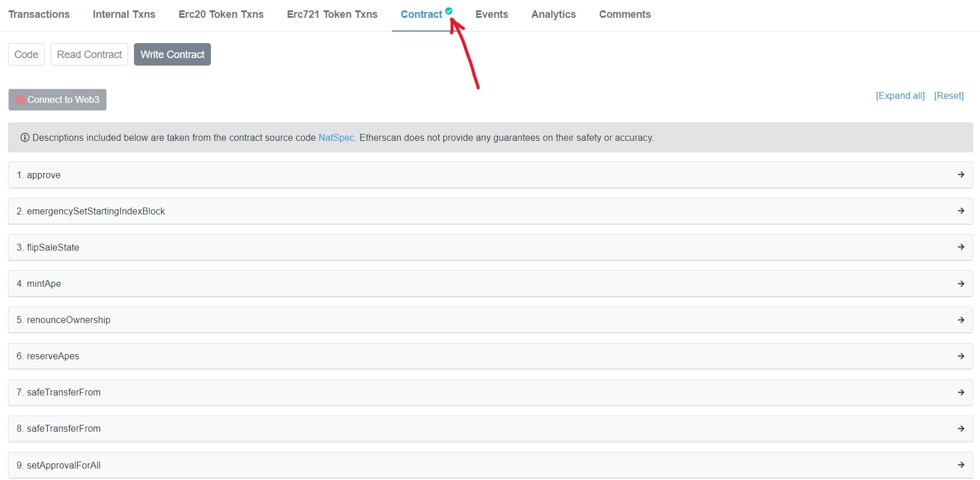980x480 pixels.
Task: Select the Read Contract button
Action: pos(89,55)
